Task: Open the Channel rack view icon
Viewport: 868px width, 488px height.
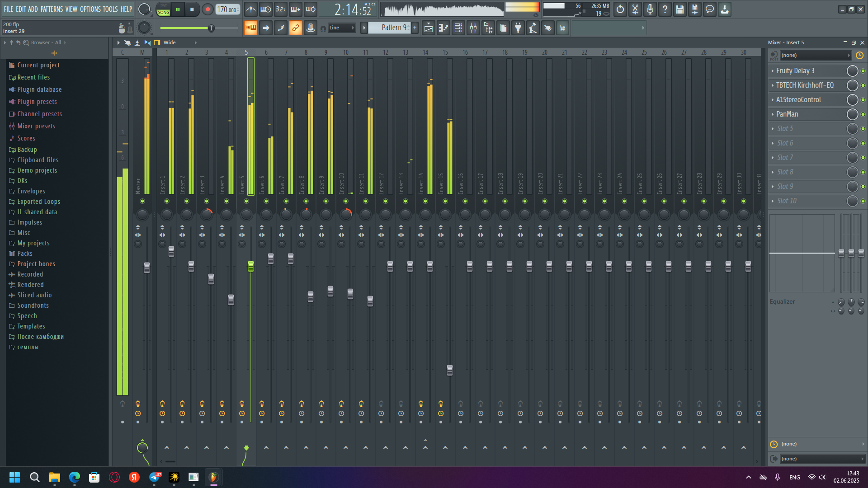Action: pyautogui.click(x=458, y=28)
